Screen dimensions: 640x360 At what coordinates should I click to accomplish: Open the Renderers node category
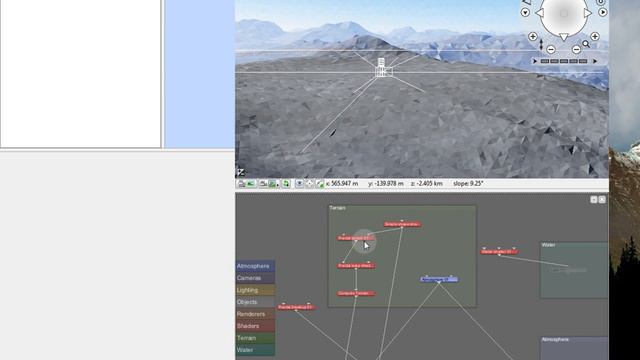[255, 314]
